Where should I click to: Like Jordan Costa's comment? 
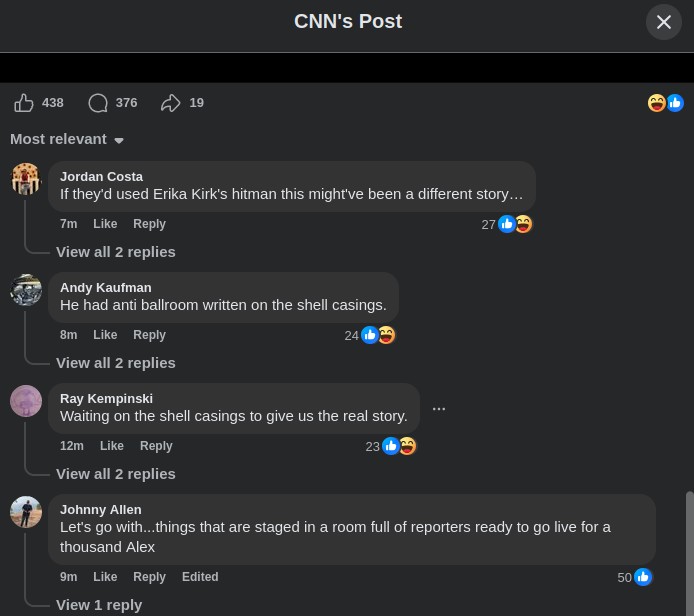click(105, 224)
